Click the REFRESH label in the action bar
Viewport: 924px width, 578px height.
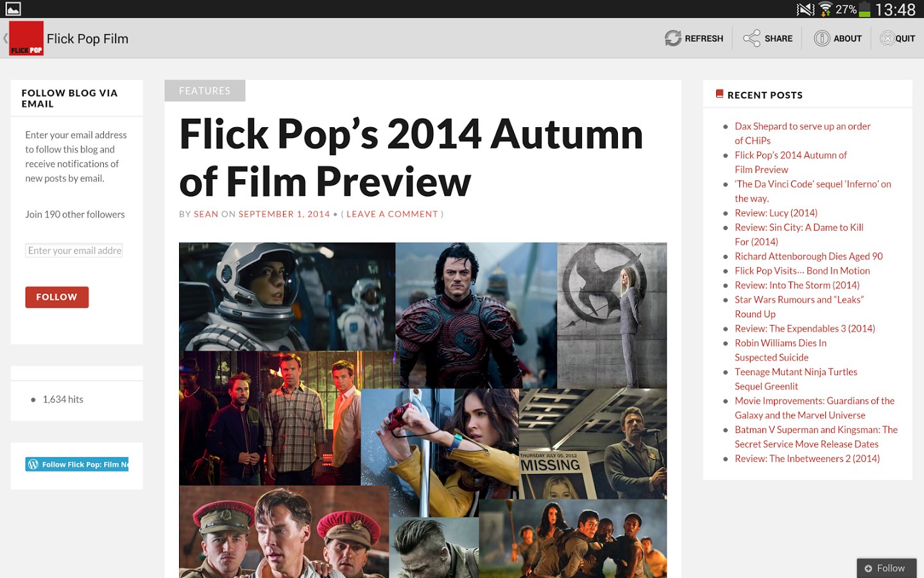tap(704, 39)
